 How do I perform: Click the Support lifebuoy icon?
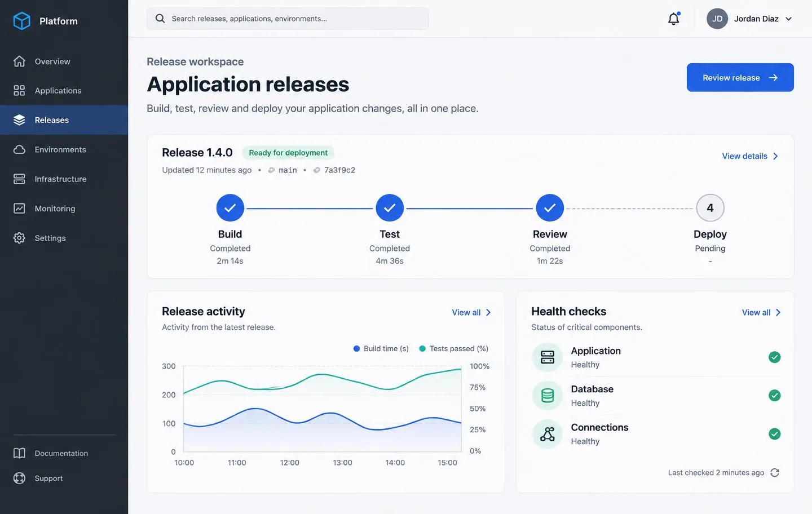19,478
